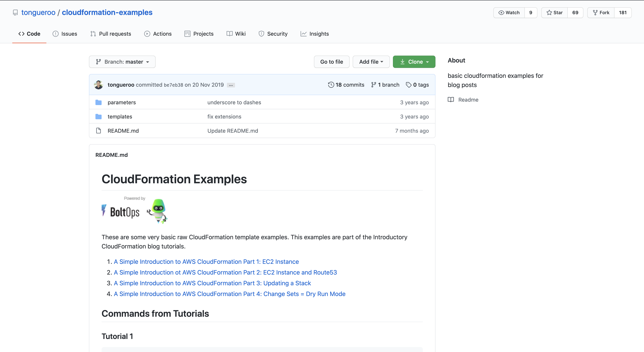Open Part 3: Updating a Stack link
The height and width of the screenshot is (352, 644).
[x=212, y=283]
